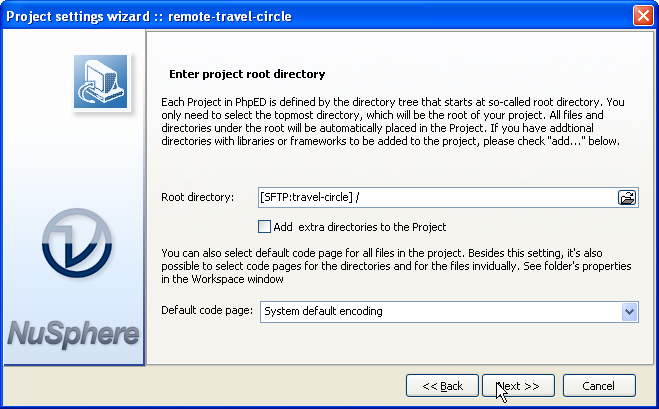This screenshot has height=409, width=659.
Task: Click the "Add extra directories to the Project" label
Action: 359,227
